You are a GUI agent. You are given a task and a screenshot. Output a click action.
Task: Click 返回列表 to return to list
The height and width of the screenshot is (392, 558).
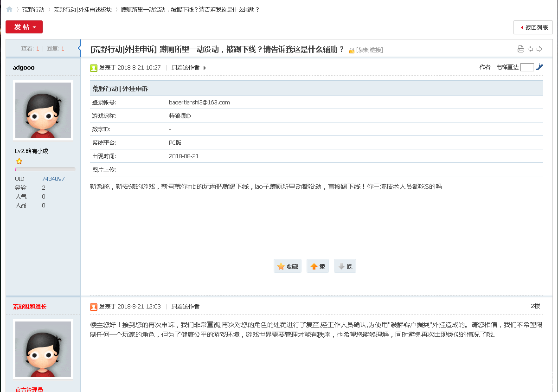[x=533, y=27]
